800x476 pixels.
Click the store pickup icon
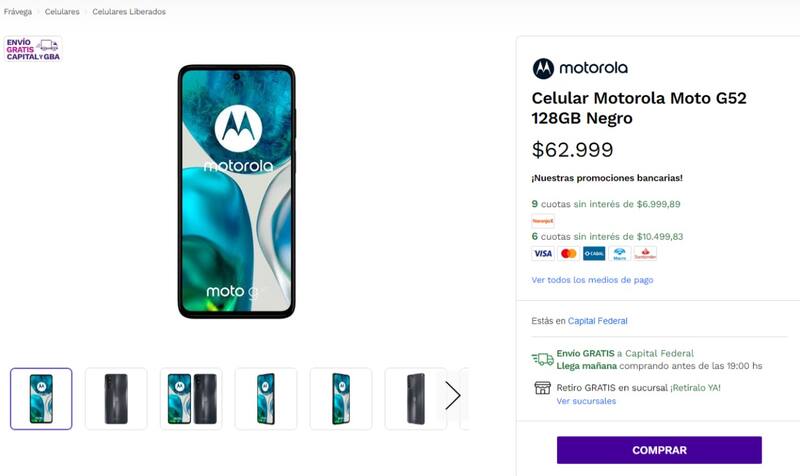point(543,388)
